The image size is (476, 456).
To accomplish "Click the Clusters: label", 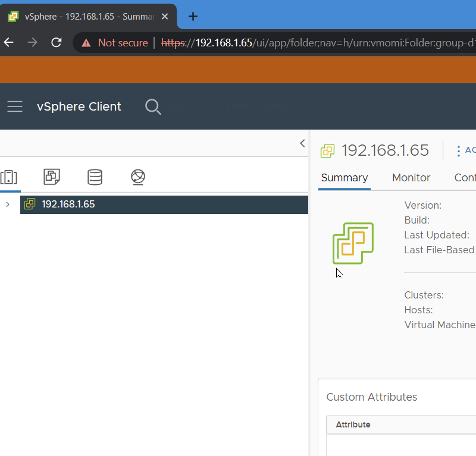I will tap(424, 295).
